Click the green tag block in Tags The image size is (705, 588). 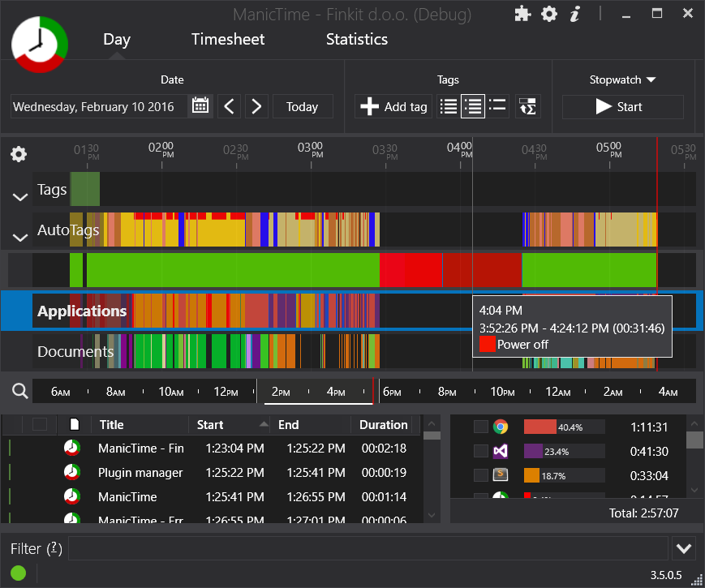tap(84, 189)
